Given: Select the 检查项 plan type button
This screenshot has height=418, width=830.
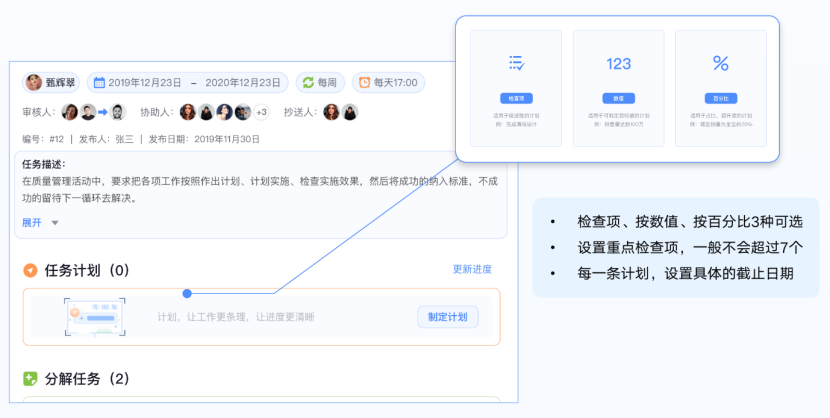Looking at the screenshot, I should (x=516, y=99).
